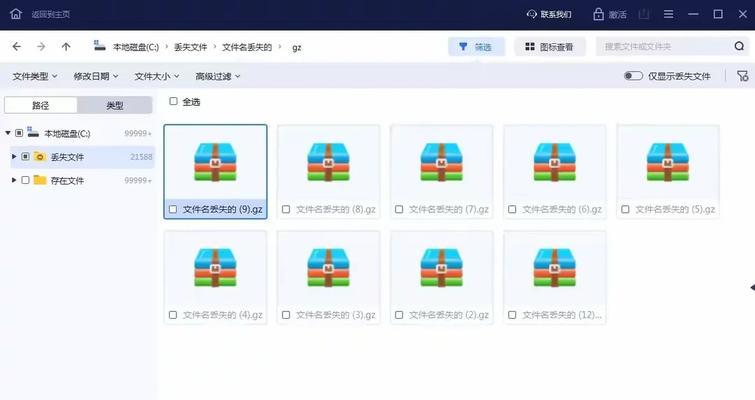Toggle the 丢失文件 tree checkbox
This screenshot has height=400, width=755.
point(26,156)
